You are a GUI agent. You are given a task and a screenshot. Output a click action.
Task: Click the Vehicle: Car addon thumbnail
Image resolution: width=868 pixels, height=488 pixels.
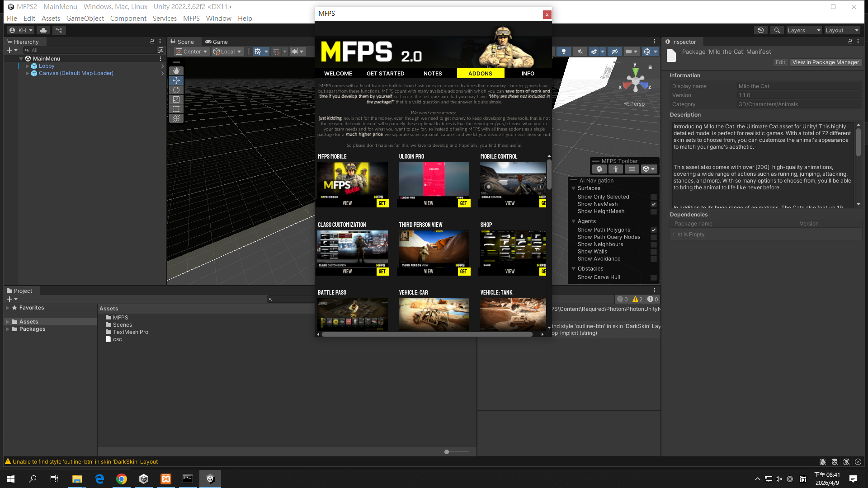pos(434,314)
